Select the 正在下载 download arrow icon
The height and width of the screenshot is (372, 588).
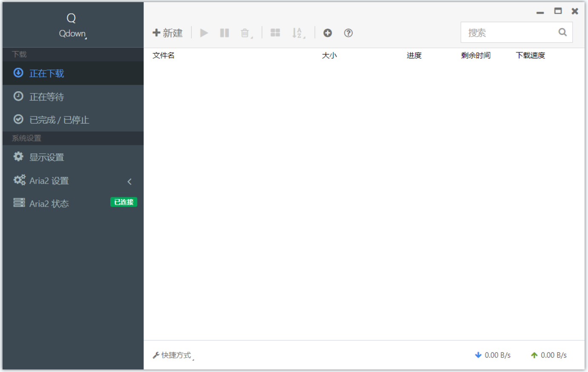(x=18, y=72)
